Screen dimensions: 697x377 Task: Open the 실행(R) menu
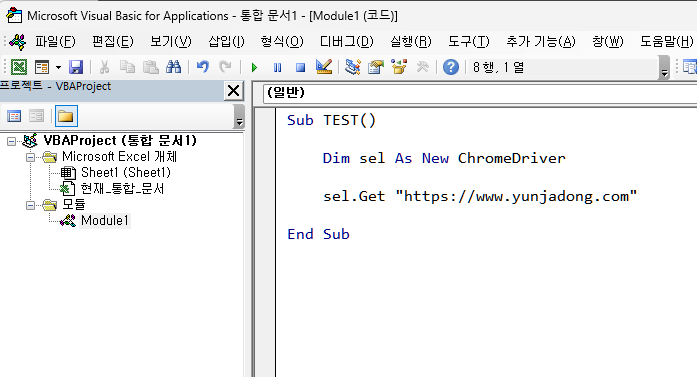[411, 41]
